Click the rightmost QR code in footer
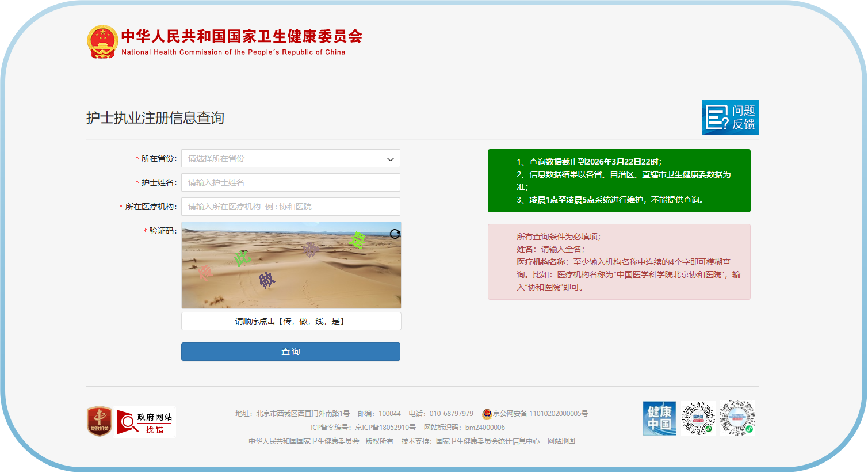 coord(737,418)
